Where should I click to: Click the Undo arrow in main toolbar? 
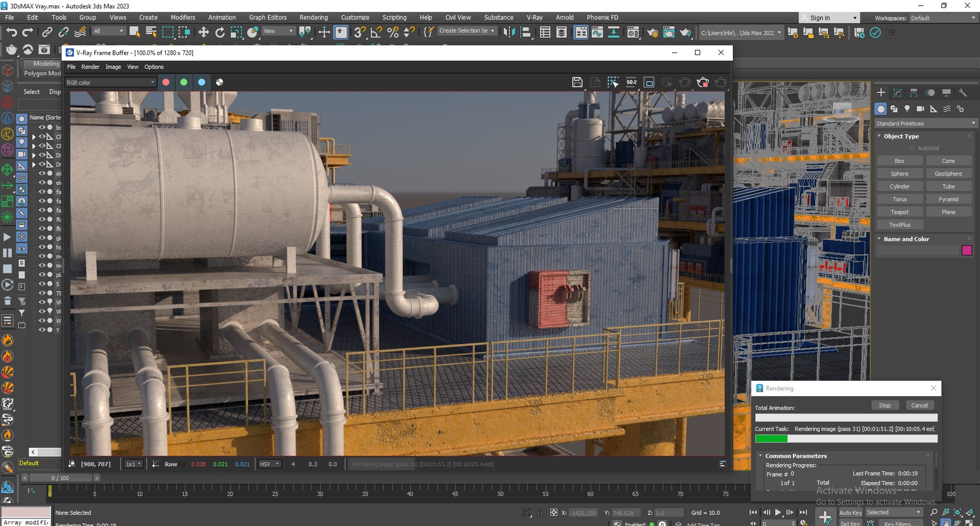[11, 33]
